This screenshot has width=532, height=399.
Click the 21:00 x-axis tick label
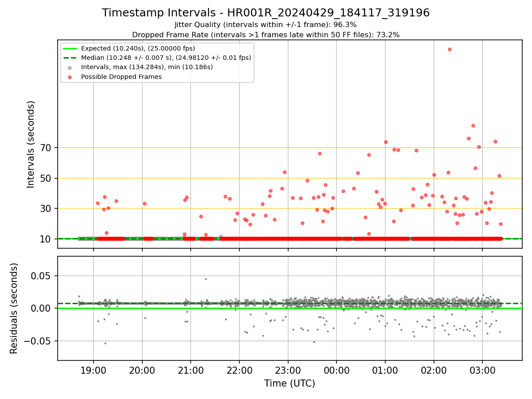click(191, 370)
